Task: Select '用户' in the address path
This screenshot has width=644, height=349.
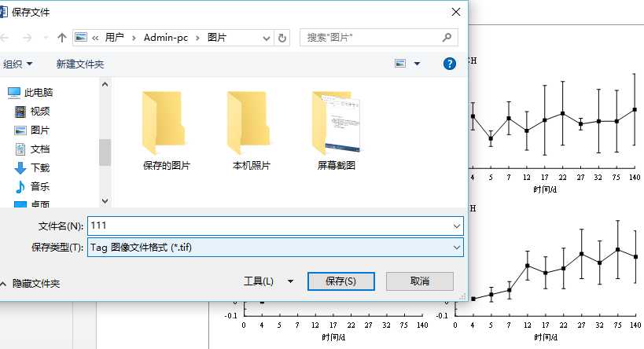Action: tap(114, 38)
